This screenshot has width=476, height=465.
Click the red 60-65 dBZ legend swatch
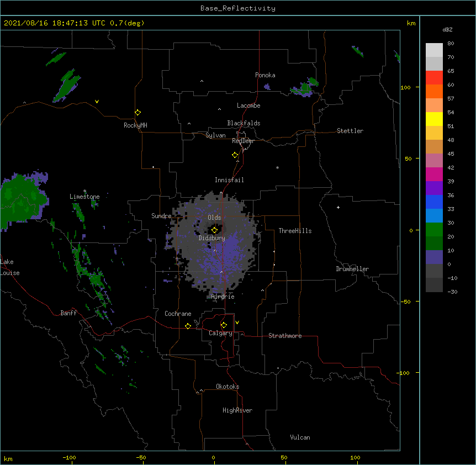click(x=434, y=78)
